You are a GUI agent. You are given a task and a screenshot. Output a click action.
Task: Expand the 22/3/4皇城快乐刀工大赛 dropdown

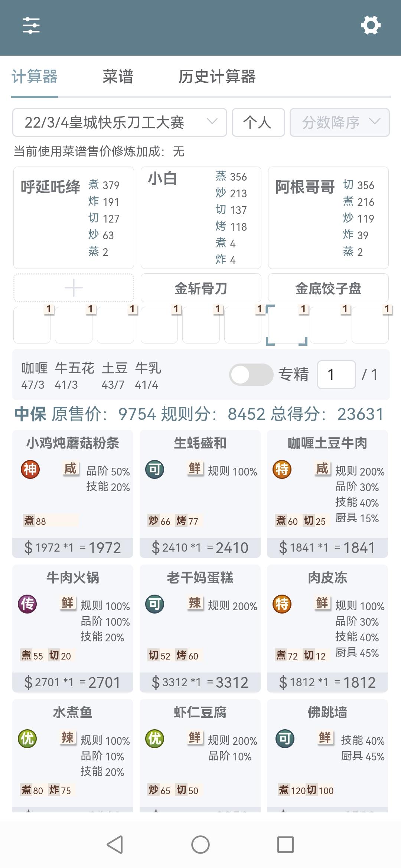coord(120,122)
